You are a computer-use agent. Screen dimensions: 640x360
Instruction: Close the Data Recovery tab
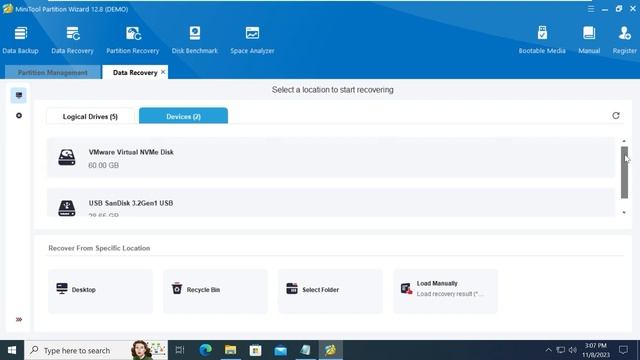163,72
